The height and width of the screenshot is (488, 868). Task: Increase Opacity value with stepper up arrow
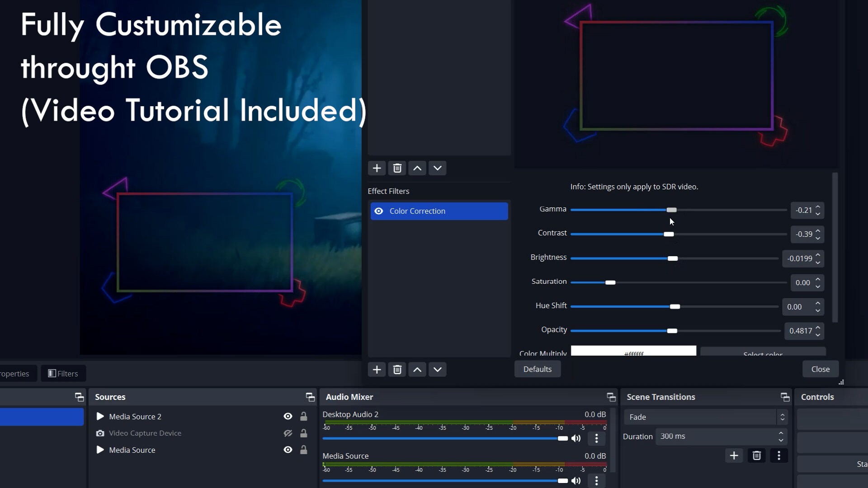click(x=818, y=327)
